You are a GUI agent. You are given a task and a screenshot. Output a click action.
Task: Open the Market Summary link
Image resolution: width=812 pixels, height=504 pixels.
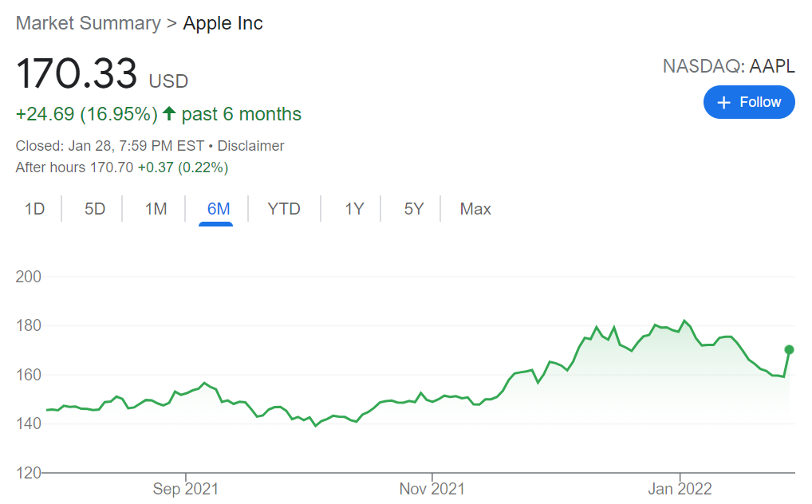point(88,23)
